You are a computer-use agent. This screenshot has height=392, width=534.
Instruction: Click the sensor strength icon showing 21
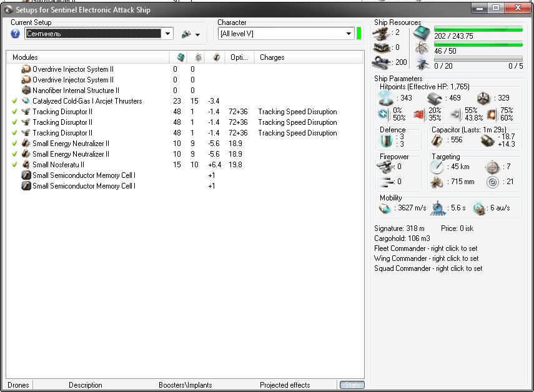[492, 182]
